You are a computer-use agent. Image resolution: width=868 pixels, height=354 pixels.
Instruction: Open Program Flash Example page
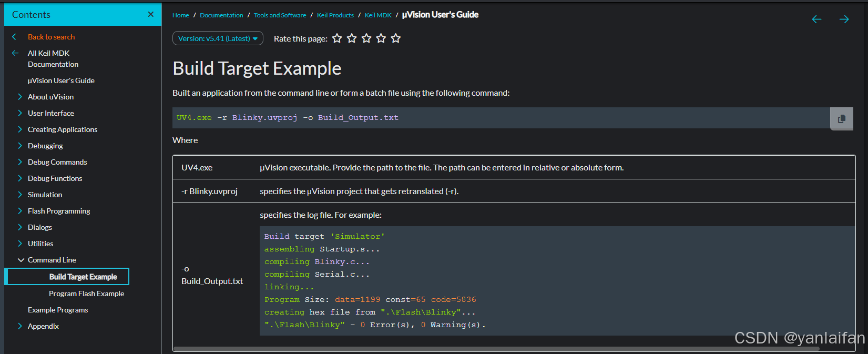[86, 294]
